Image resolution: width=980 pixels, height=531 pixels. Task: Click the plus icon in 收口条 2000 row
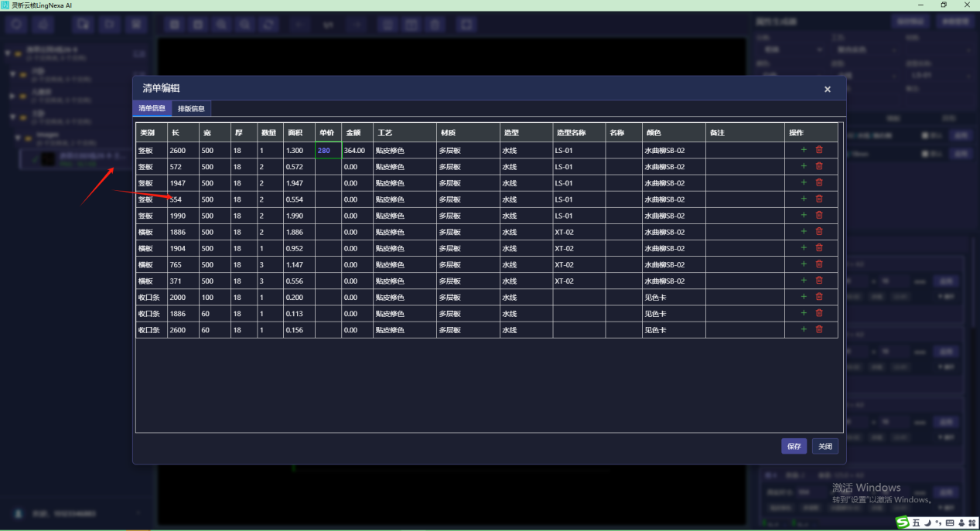pyautogui.click(x=804, y=297)
